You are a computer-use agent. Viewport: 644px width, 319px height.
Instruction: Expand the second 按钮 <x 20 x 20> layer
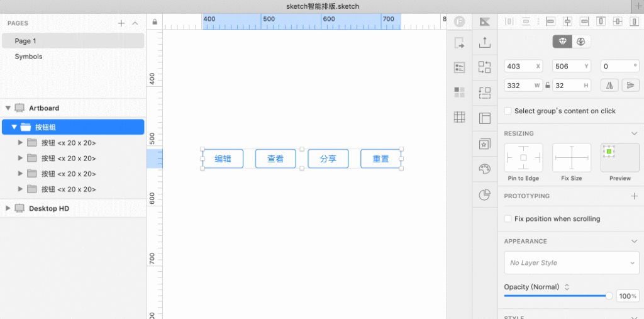20,158
